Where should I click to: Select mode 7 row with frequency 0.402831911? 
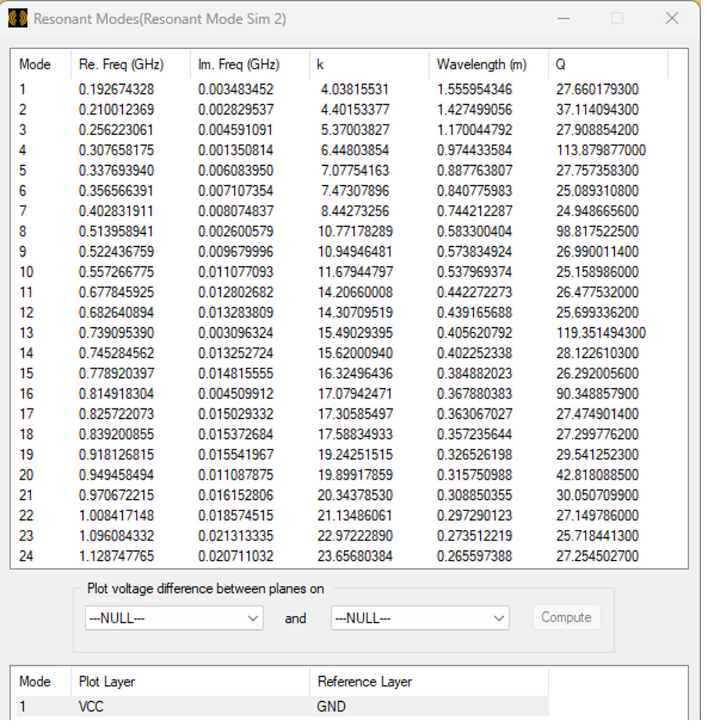pos(342,211)
